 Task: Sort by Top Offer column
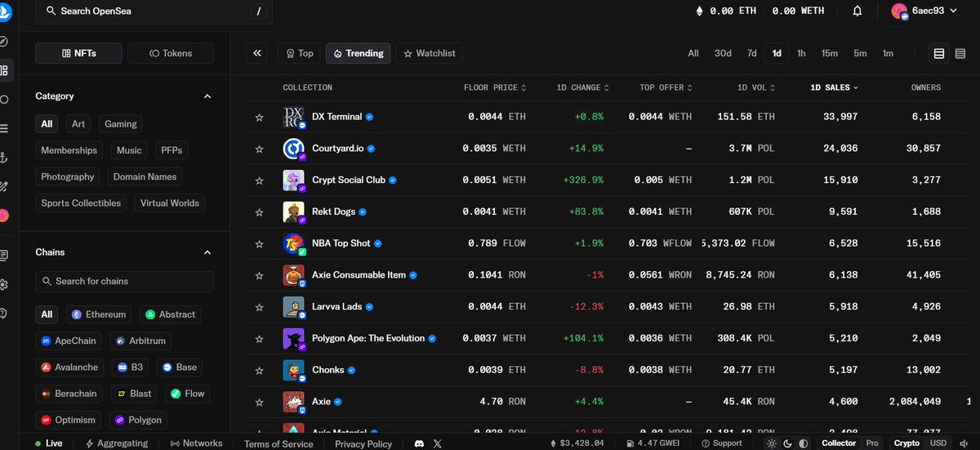666,87
